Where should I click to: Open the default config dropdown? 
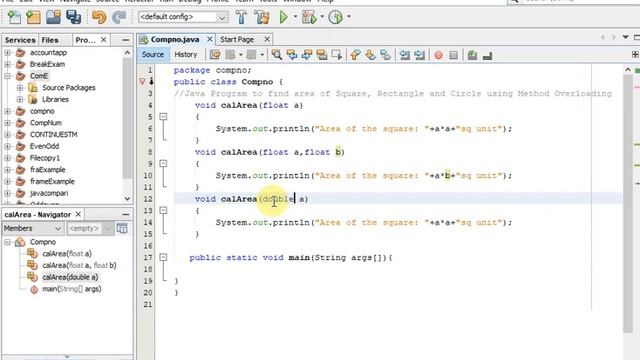[x=222, y=17]
